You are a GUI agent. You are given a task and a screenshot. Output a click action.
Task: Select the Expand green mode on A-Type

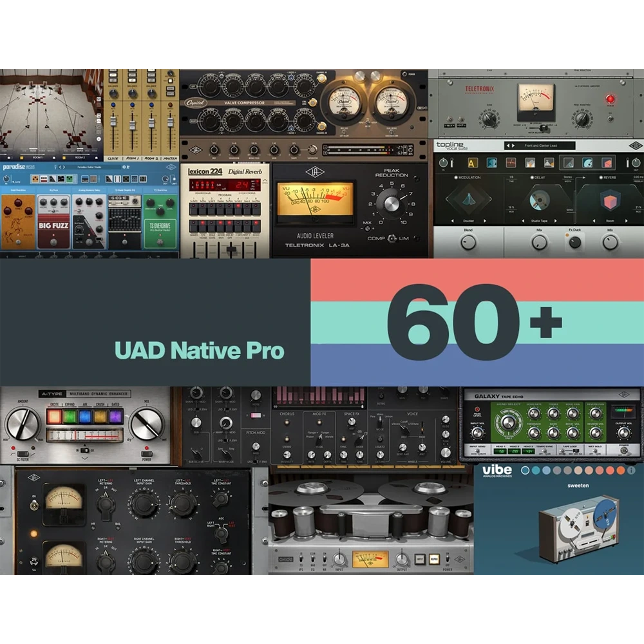click(x=70, y=416)
